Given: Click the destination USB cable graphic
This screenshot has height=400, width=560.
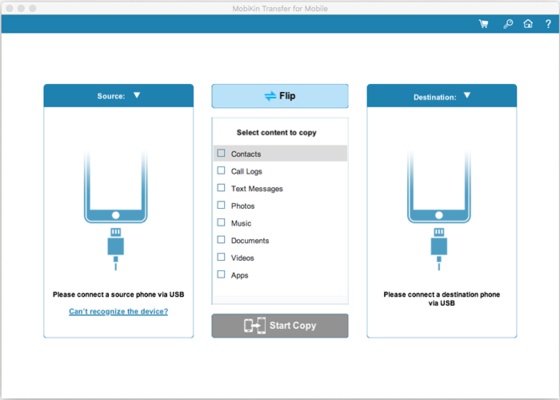Looking at the screenshot, I should point(439,249).
